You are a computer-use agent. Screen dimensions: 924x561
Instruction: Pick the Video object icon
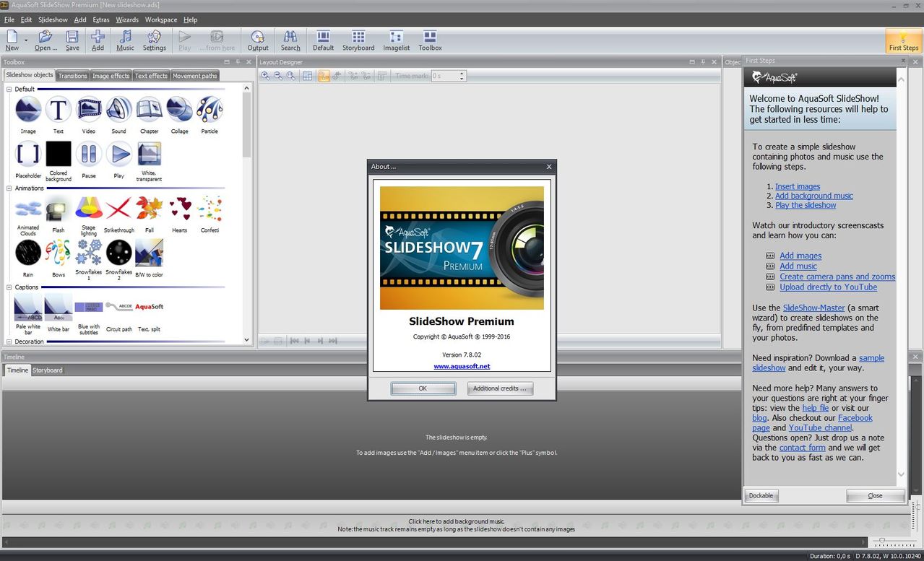[x=89, y=110]
